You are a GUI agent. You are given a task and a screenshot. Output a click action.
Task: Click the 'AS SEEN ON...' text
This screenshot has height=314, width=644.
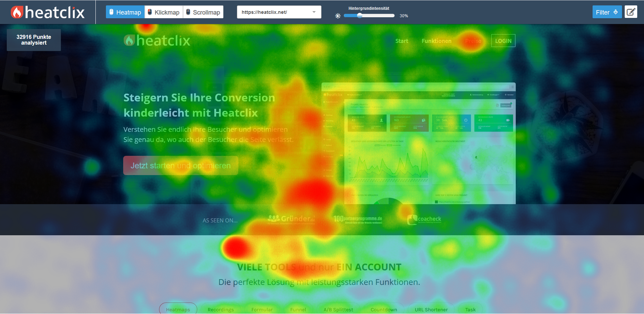coord(220,220)
